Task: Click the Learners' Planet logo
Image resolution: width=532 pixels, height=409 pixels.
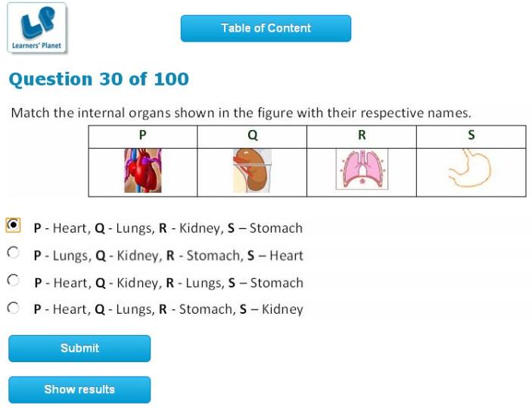Action: [x=37, y=28]
